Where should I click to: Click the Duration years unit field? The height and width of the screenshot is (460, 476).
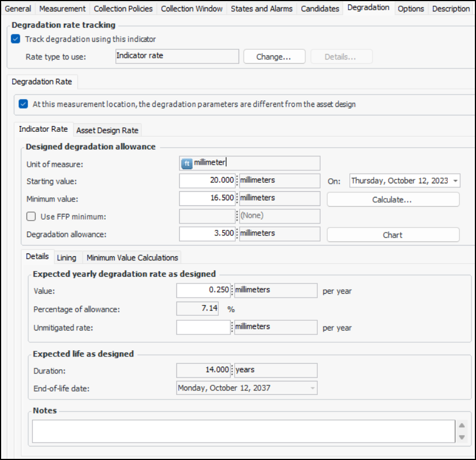(x=276, y=371)
